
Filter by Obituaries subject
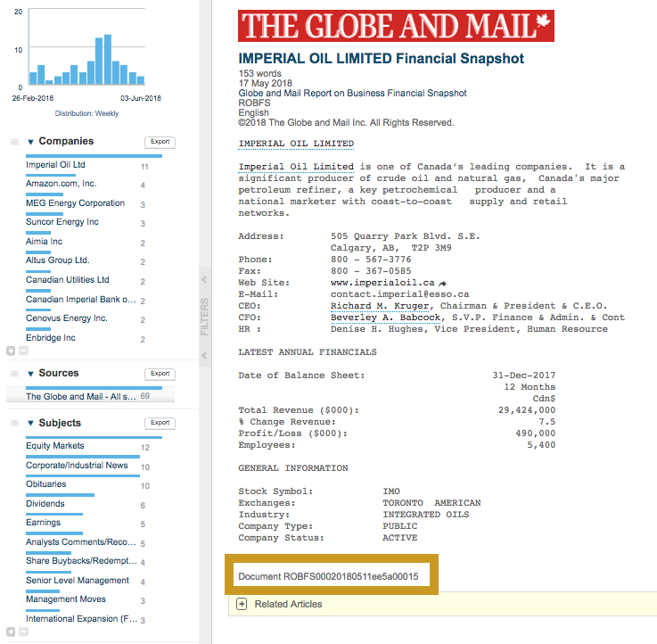[x=46, y=484]
